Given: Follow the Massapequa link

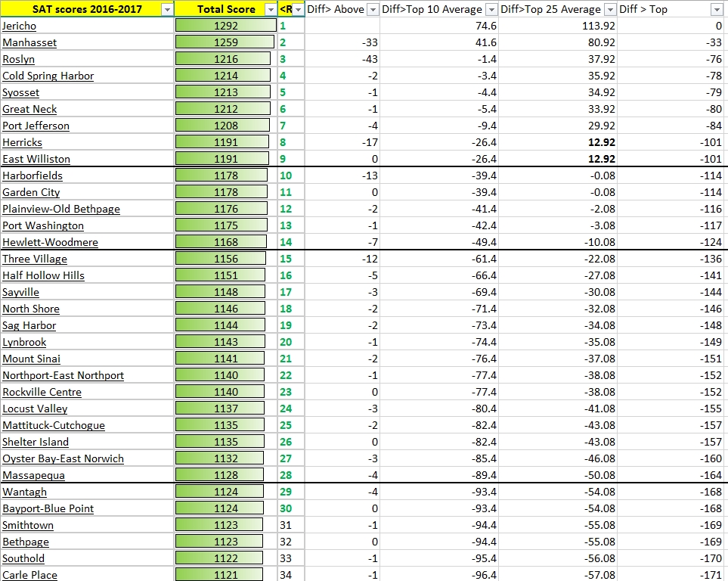Looking at the screenshot, I should 33,476.
